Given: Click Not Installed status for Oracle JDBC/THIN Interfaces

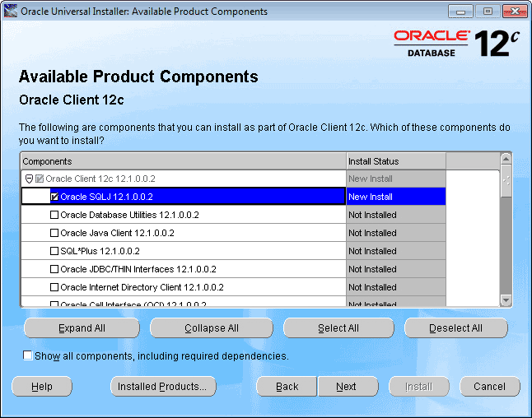Looking at the screenshot, I should (x=396, y=269).
